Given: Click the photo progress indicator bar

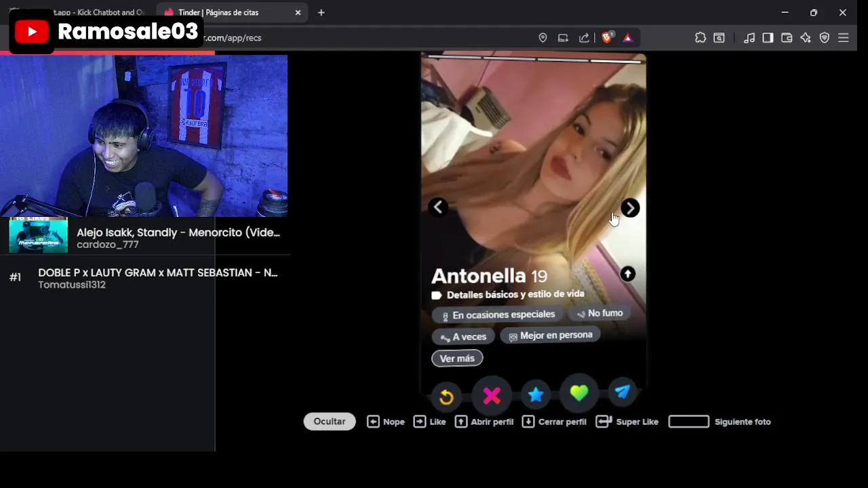Looking at the screenshot, I should 534,60.
